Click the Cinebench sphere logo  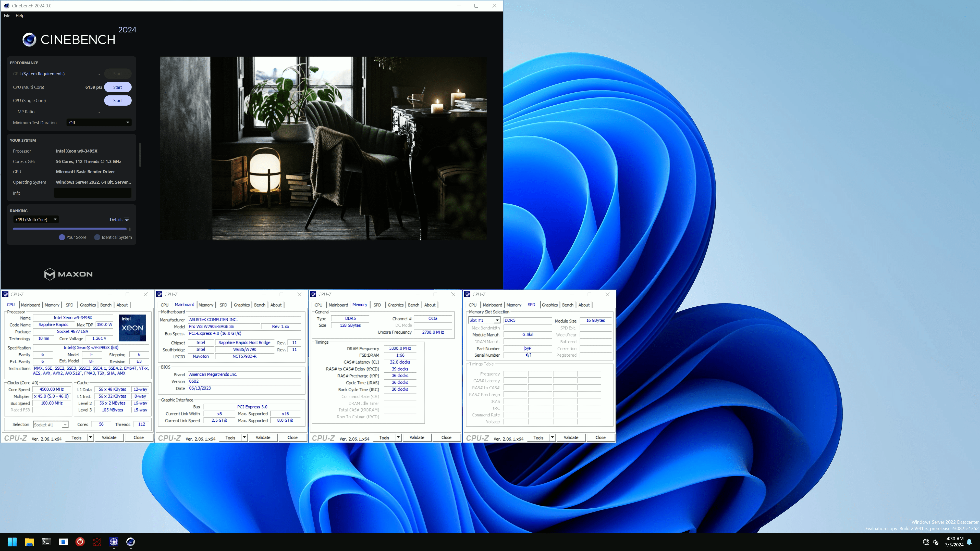coord(29,40)
